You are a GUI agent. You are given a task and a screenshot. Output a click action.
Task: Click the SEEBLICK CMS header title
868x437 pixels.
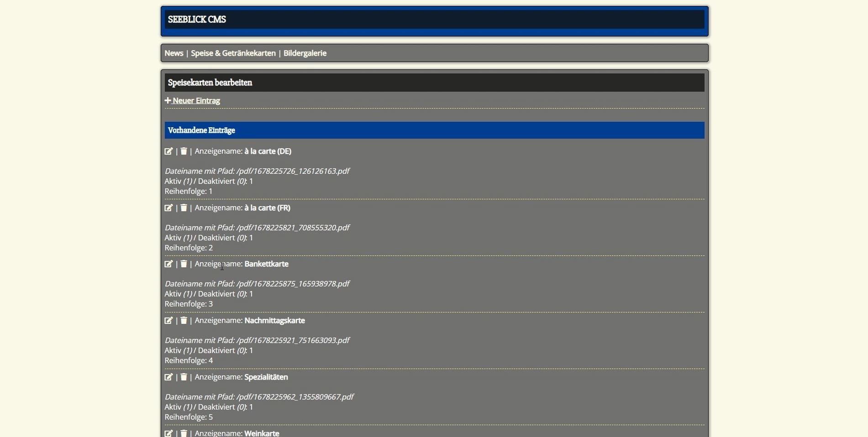coord(197,19)
